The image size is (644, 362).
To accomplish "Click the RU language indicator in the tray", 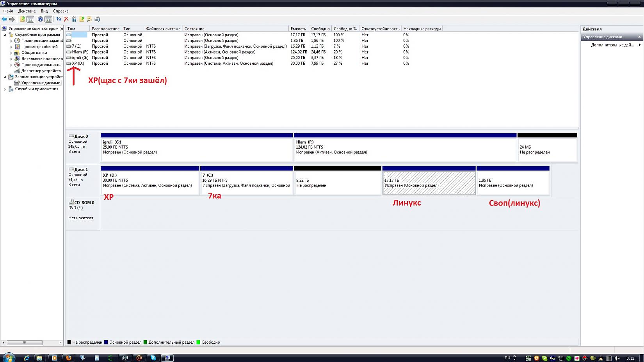I will 507,358.
